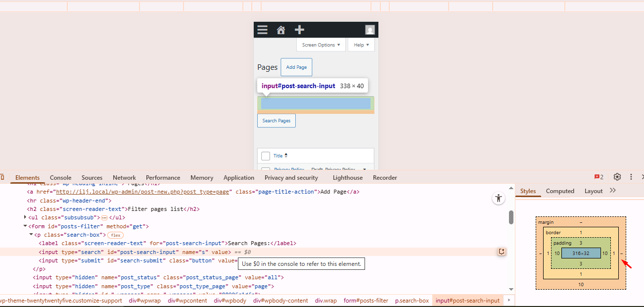Open the Recorder tab

[385, 177]
